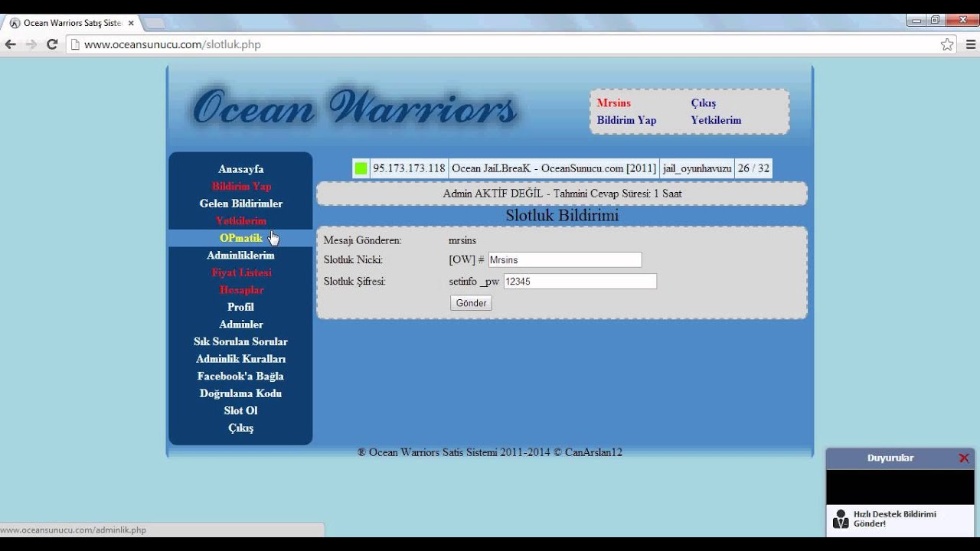Click the browser forward arrow
Image resolution: width=980 pixels, height=551 pixels.
coord(31,44)
